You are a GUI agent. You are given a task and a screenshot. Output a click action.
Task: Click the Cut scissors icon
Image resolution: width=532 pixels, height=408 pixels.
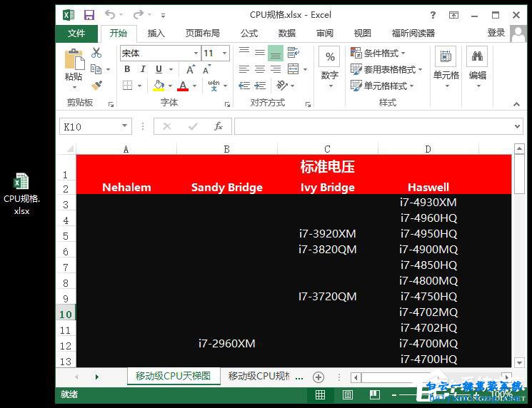(96, 53)
